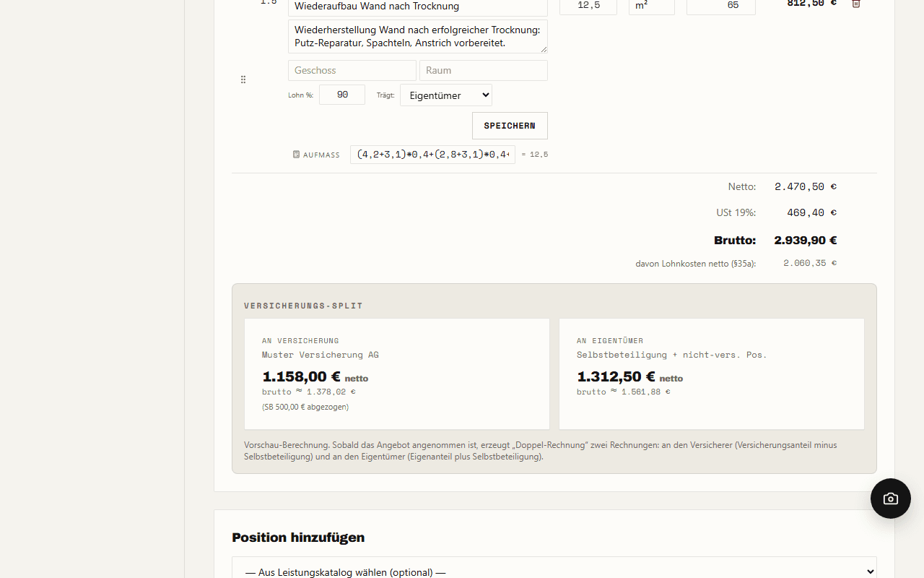924x578 pixels.
Task: Click the Versicherungs-Split heading
Action: pos(304,306)
